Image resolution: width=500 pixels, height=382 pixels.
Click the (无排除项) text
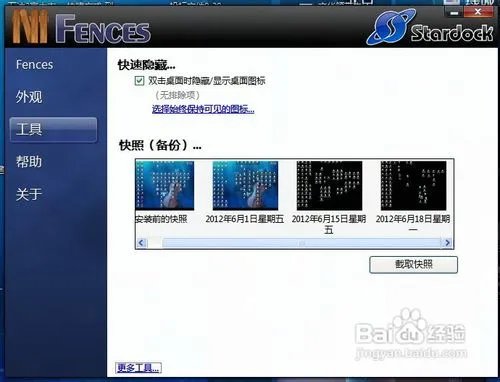click(178, 95)
